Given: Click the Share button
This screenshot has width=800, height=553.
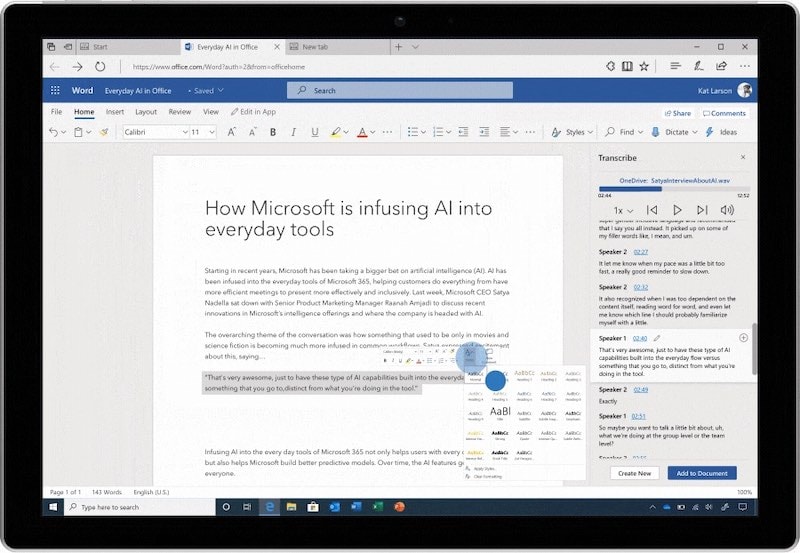Looking at the screenshot, I should click(678, 113).
